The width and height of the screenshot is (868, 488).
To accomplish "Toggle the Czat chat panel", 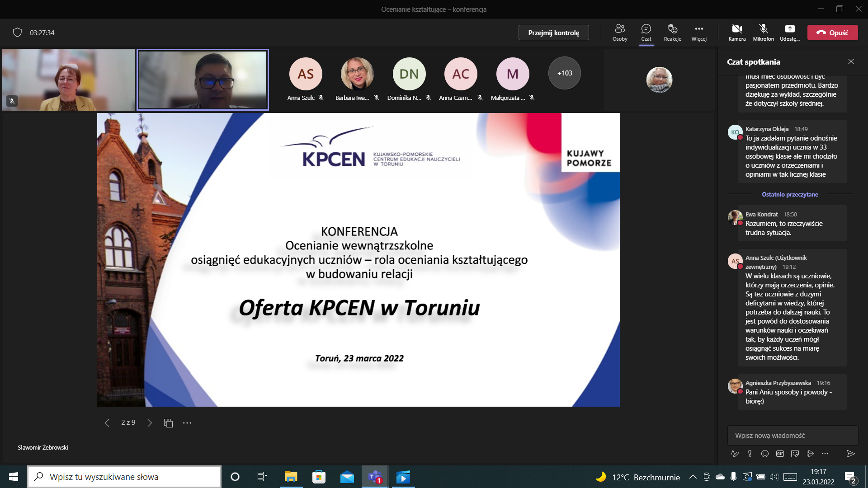I will click(646, 33).
